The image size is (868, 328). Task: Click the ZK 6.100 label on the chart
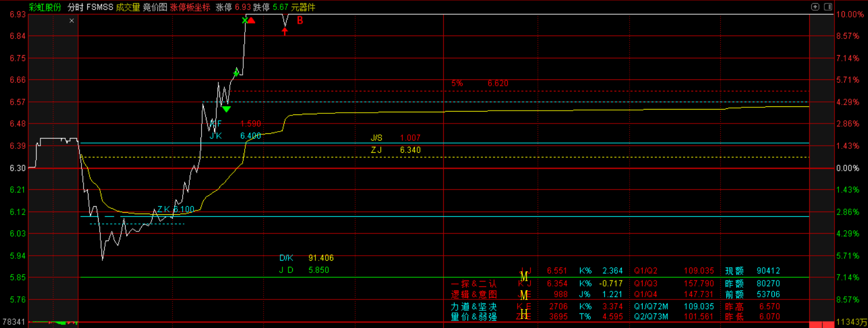[x=176, y=209]
